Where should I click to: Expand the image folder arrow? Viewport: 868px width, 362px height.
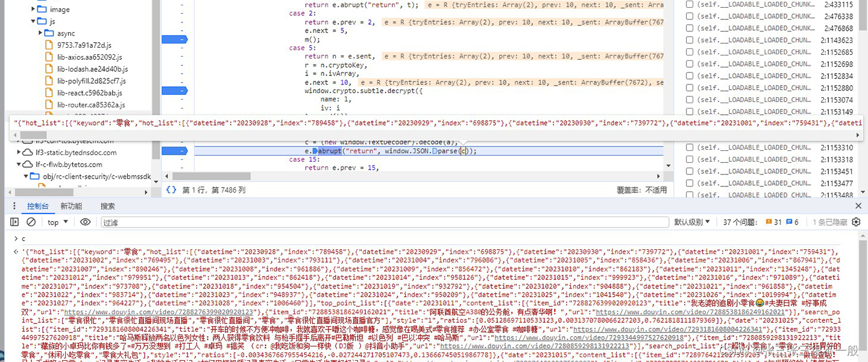pos(33,10)
